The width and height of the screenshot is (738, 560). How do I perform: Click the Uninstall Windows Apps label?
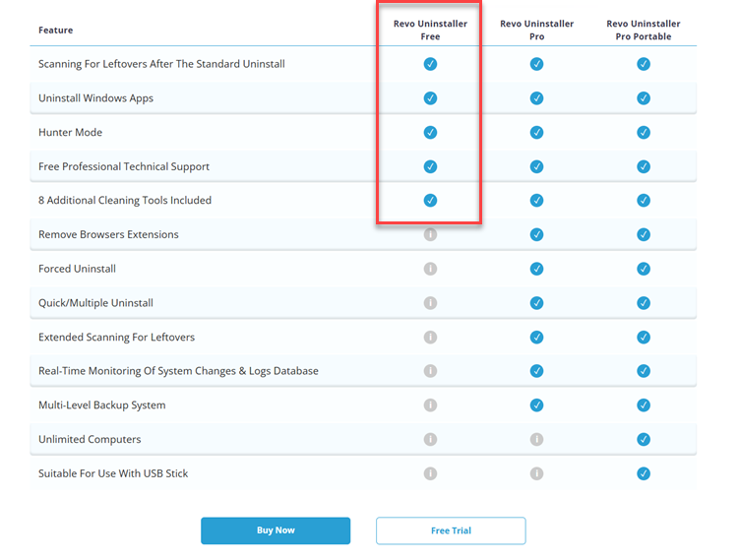[95, 97]
